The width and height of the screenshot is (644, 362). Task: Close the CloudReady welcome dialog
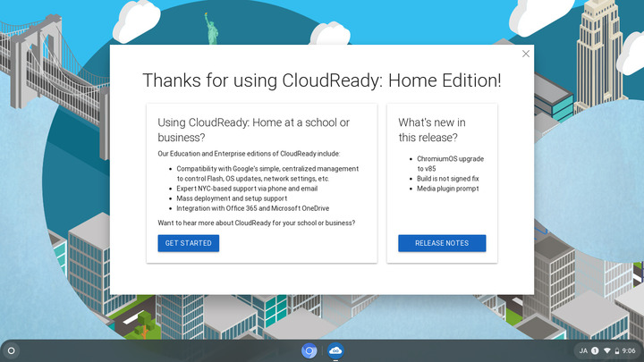point(526,54)
